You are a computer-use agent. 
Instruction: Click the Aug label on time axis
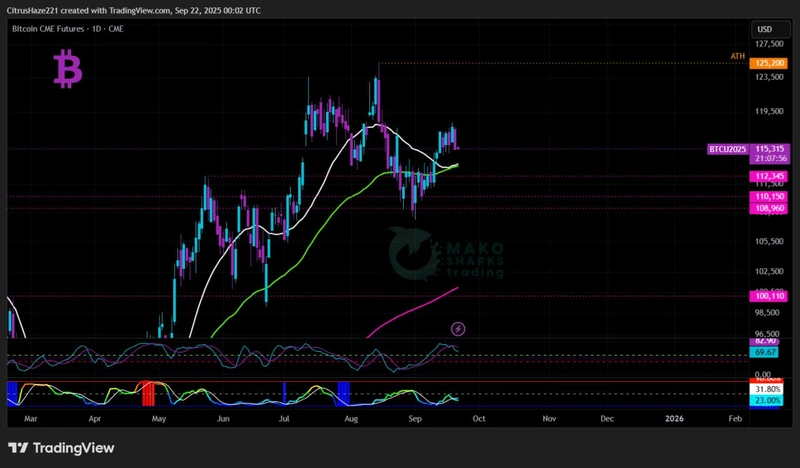(x=350, y=421)
